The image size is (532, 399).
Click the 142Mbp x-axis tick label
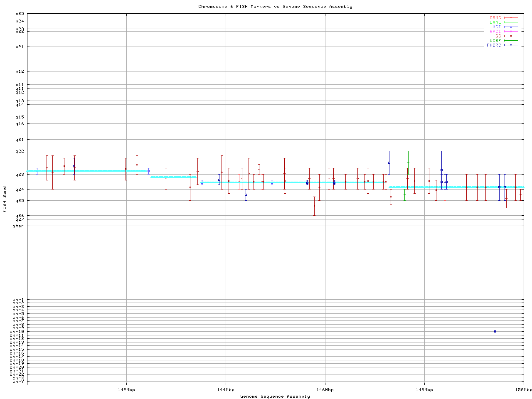[x=126, y=390]
